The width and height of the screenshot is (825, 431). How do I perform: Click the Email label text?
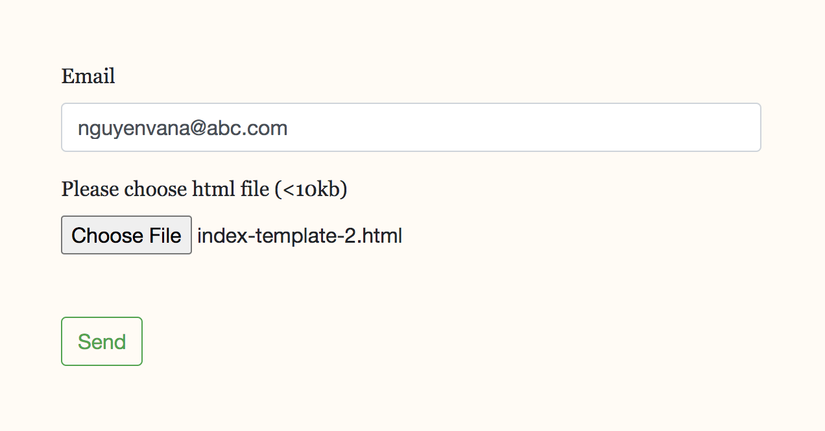tap(88, 76)
